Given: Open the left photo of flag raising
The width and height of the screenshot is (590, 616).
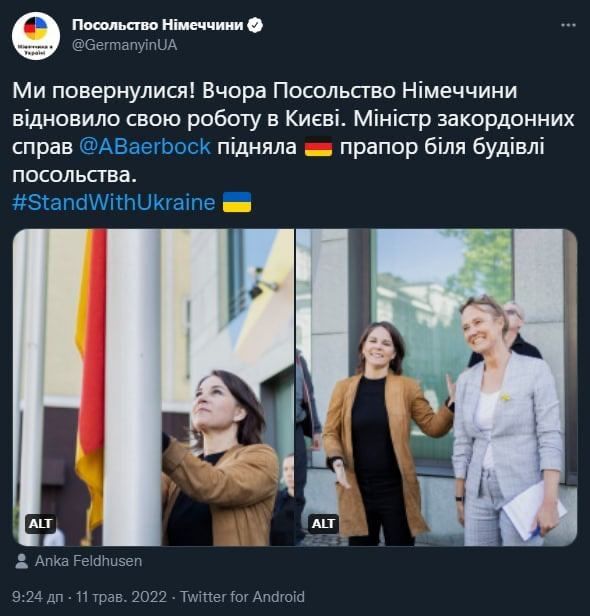Looking at the screenshot, I should point(154,387).
